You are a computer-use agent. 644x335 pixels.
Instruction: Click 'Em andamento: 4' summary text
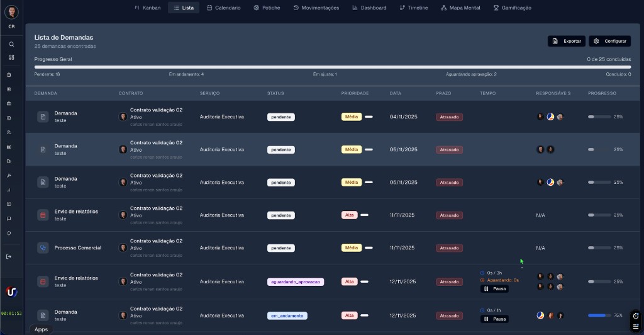coord(186,74)
